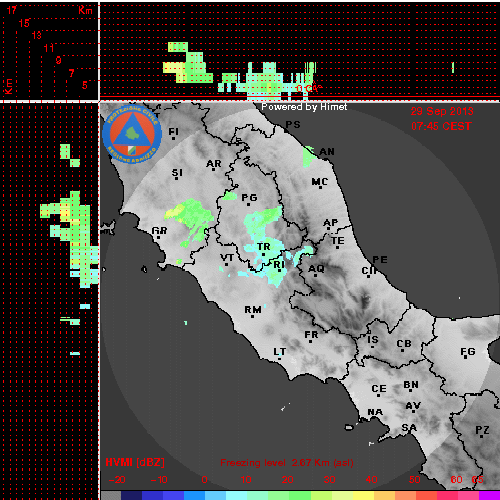This screenshot has width=500, height=500.
Task: Click the 17 altitude axis label
Action: click(12, 10)
